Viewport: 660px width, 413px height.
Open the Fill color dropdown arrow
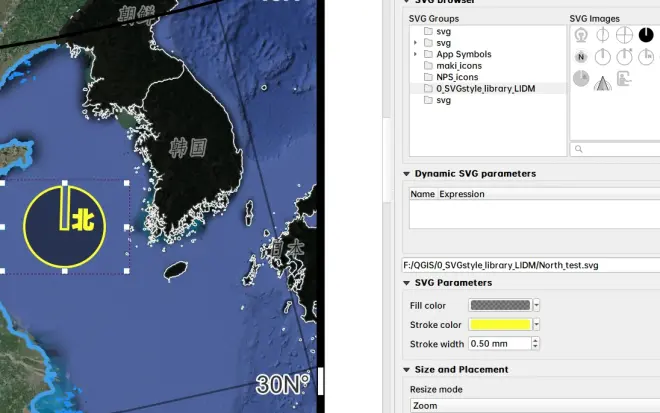point(536,305)
